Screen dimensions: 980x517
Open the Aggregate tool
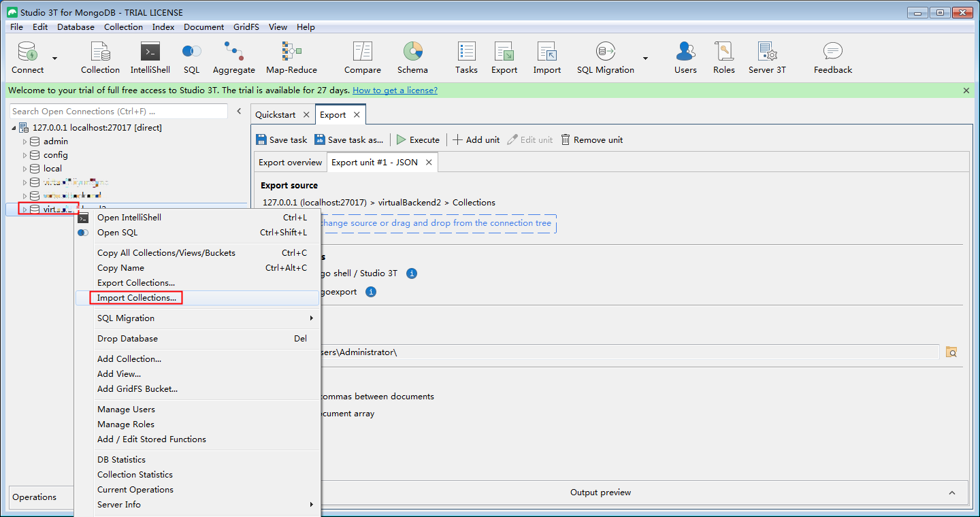click(233, 58)
